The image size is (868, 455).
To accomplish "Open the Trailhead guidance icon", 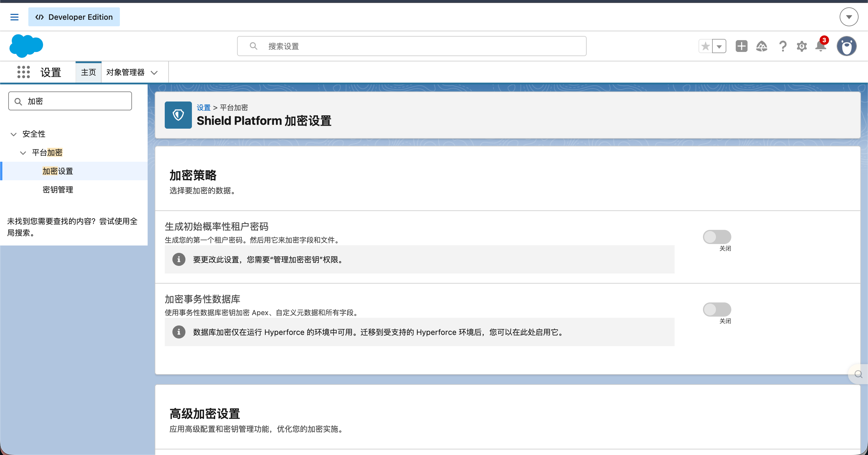I will pyautogui.click(x=761, y=46).
